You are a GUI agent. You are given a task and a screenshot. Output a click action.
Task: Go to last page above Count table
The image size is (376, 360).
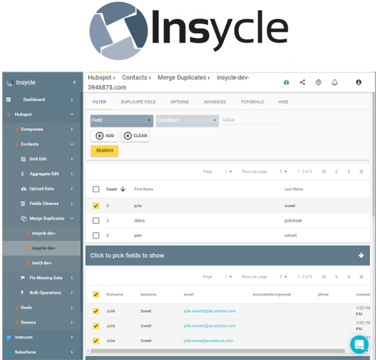pyautogui.click(x=361, y=171)
